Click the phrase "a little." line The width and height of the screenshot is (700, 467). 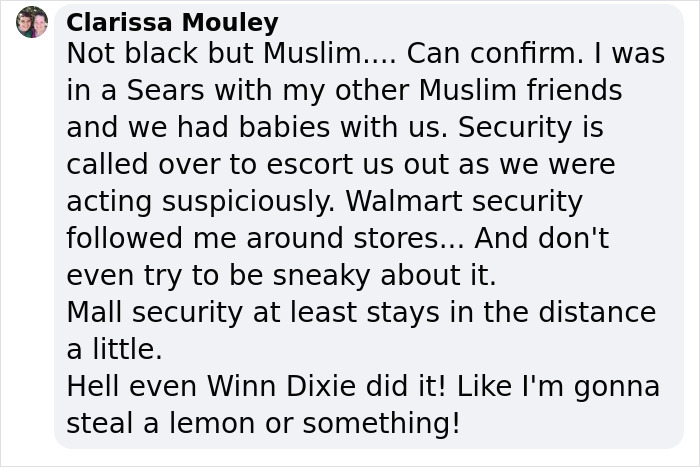click(x=114, y=349)
